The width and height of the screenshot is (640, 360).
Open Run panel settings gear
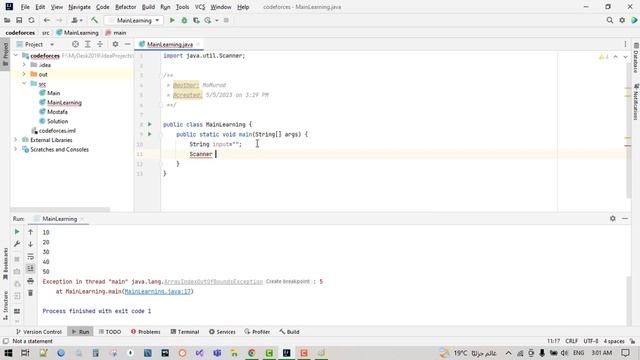point(613,218)
